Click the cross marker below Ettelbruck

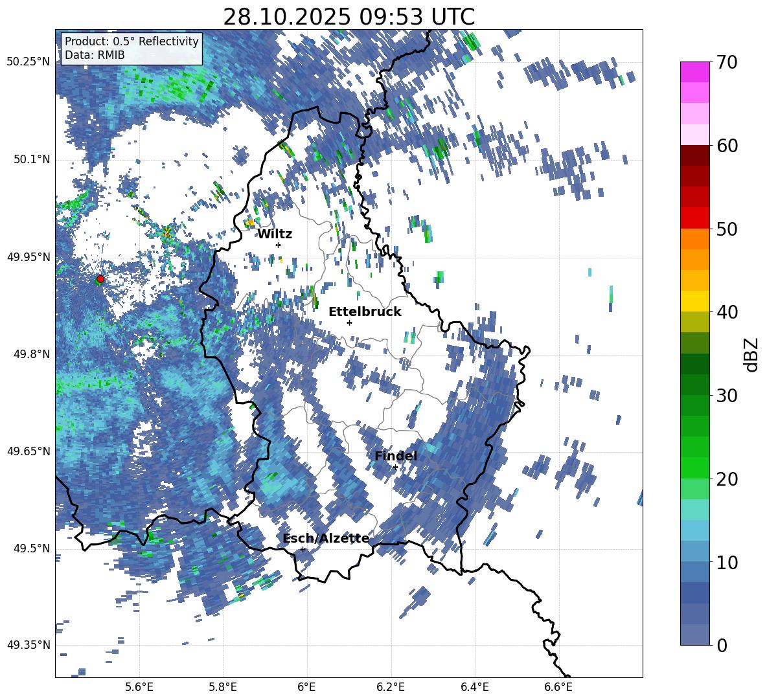tap(349, 322)
